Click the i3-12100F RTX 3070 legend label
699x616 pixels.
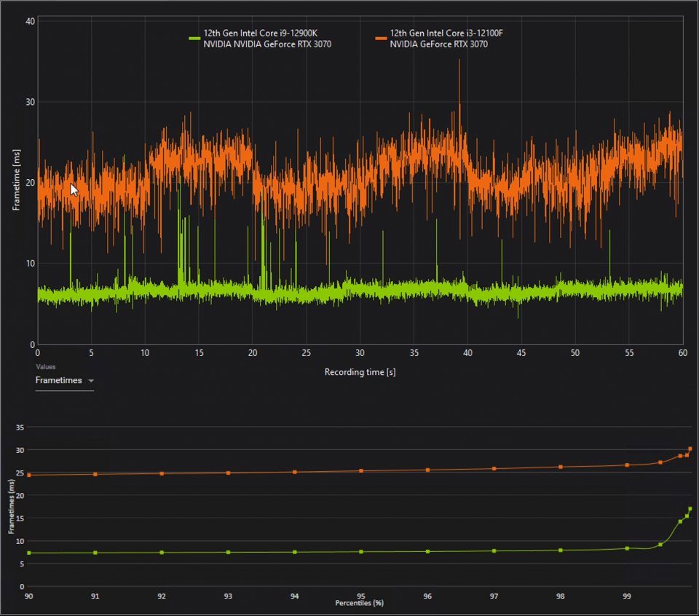[446, 39]
